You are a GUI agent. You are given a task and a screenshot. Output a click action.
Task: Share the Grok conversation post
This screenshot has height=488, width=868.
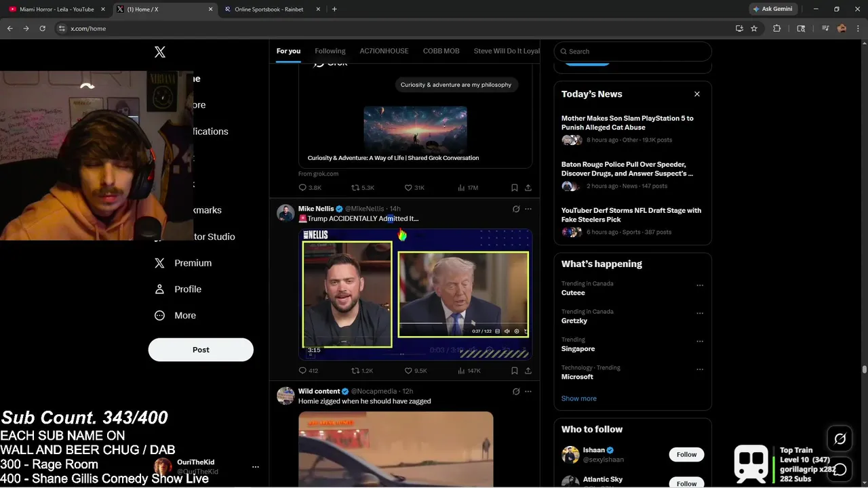point(528,188)
